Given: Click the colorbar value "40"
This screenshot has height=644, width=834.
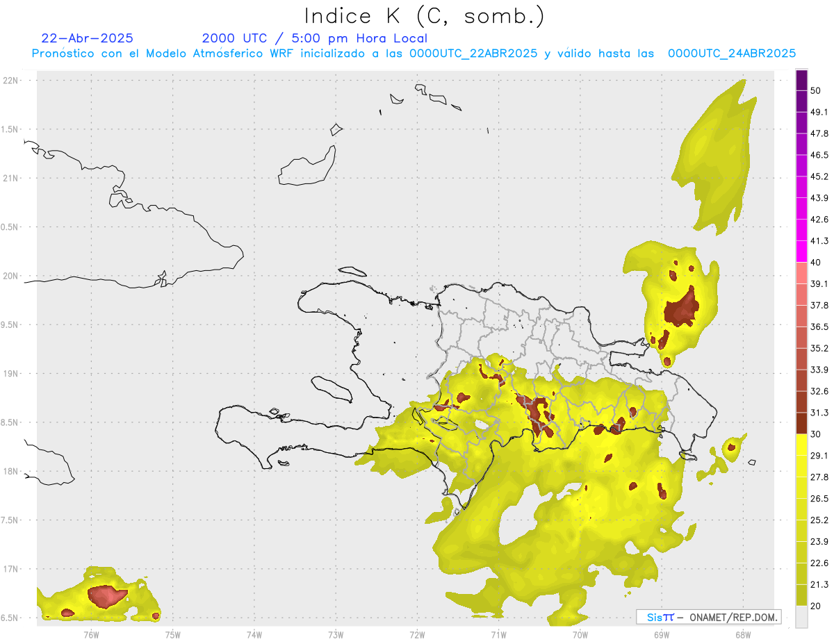Looking at the screenshot, I should (x=816, y=263).
